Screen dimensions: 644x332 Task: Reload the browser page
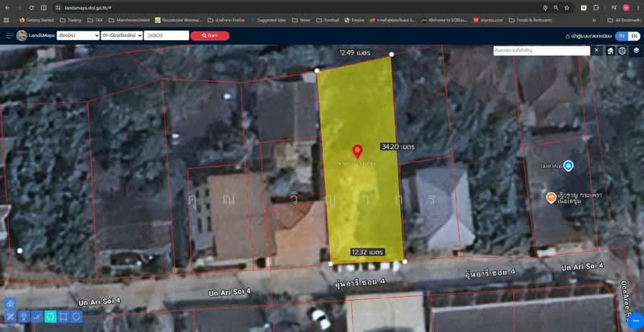(31, 8)
